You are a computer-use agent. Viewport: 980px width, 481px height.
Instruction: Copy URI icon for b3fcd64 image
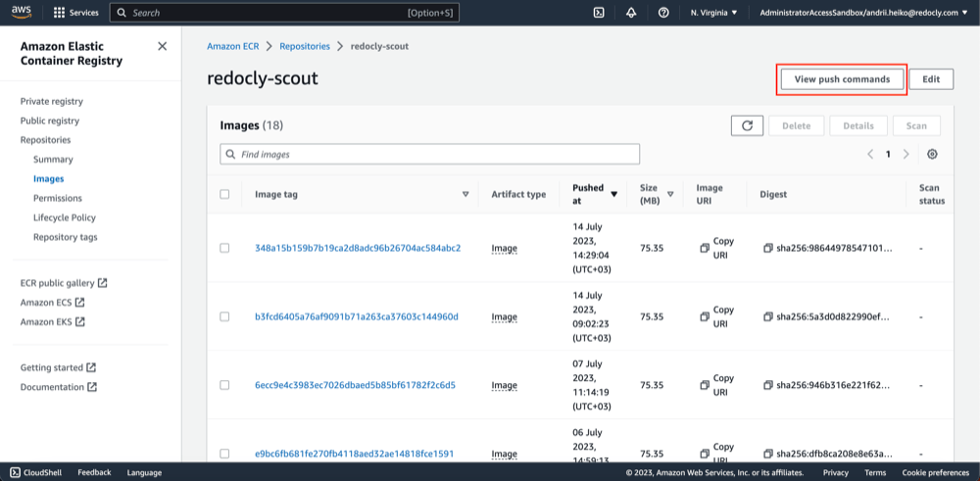[x=705, y=316]
